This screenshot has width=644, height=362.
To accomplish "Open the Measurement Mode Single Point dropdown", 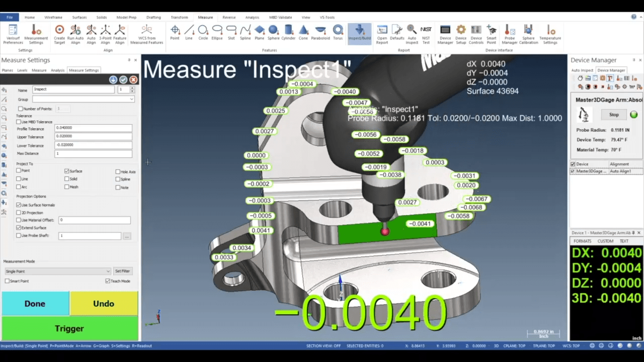I will pos(57,271).
